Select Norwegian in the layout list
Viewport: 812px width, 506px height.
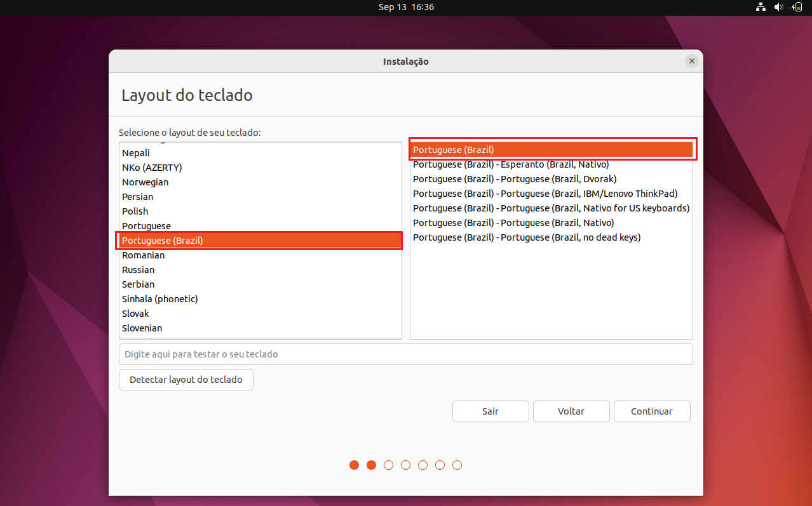tap(261, 182)
